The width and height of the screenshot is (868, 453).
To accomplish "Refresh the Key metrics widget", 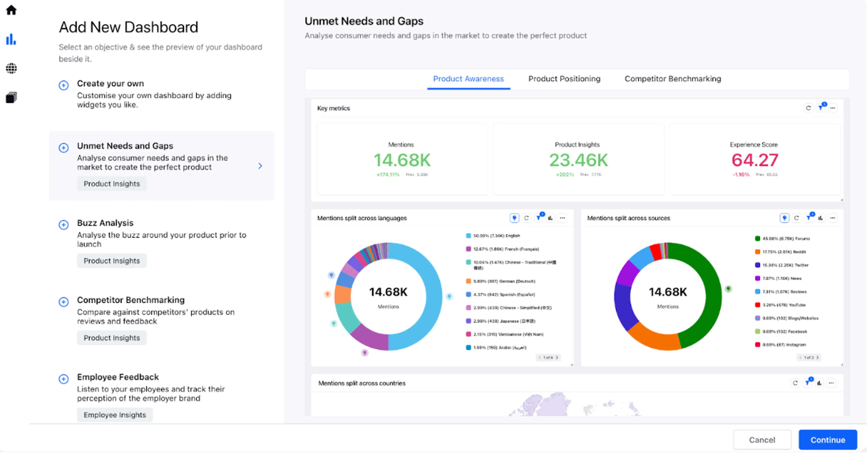I will 808,108.
